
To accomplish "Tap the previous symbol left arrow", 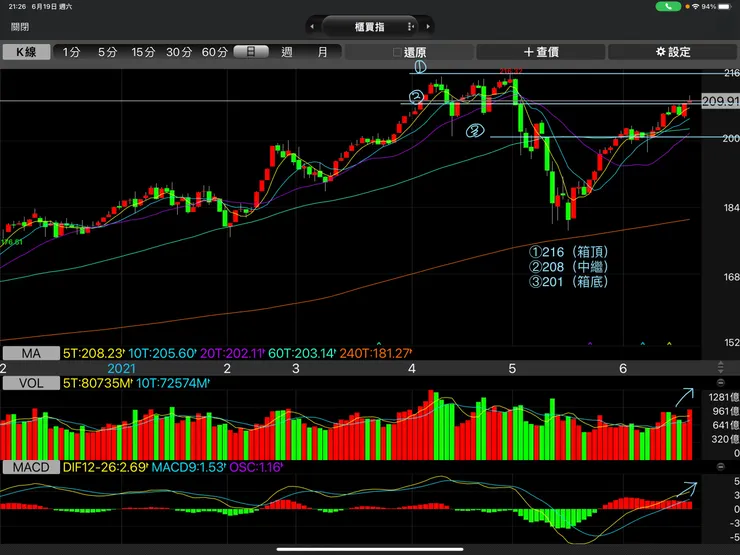I will coord(312,26).
